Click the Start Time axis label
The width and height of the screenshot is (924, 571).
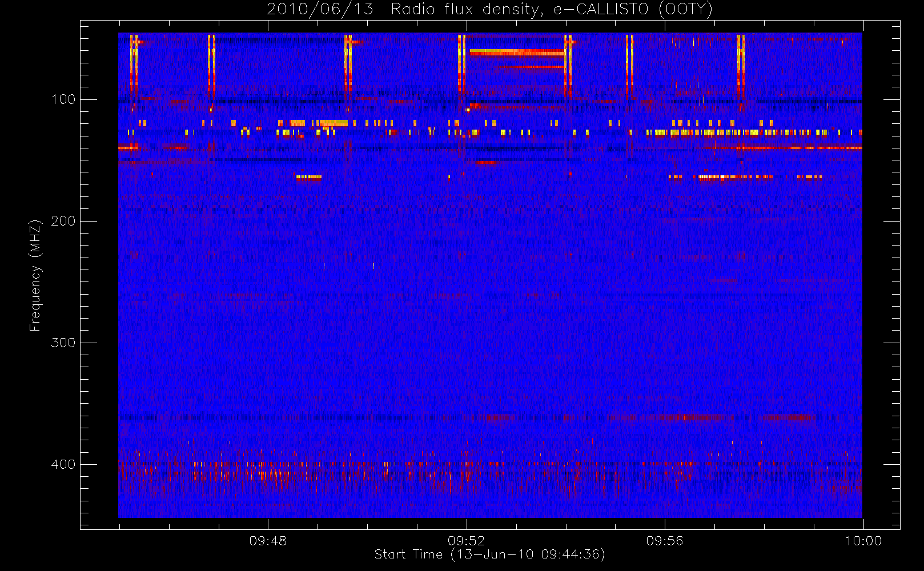tap(490, 554)
